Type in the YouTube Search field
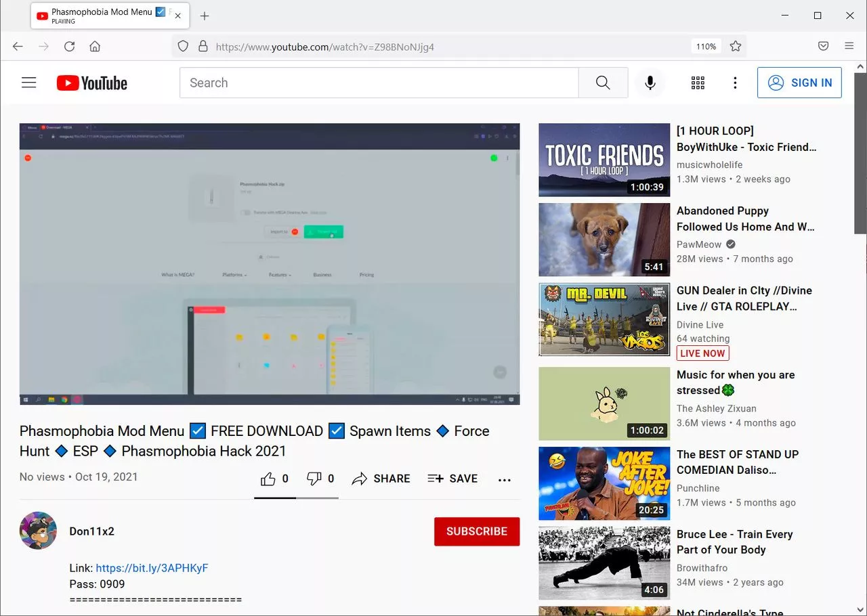The width and height of the screenshot is (867, 616). click(379, 83)
